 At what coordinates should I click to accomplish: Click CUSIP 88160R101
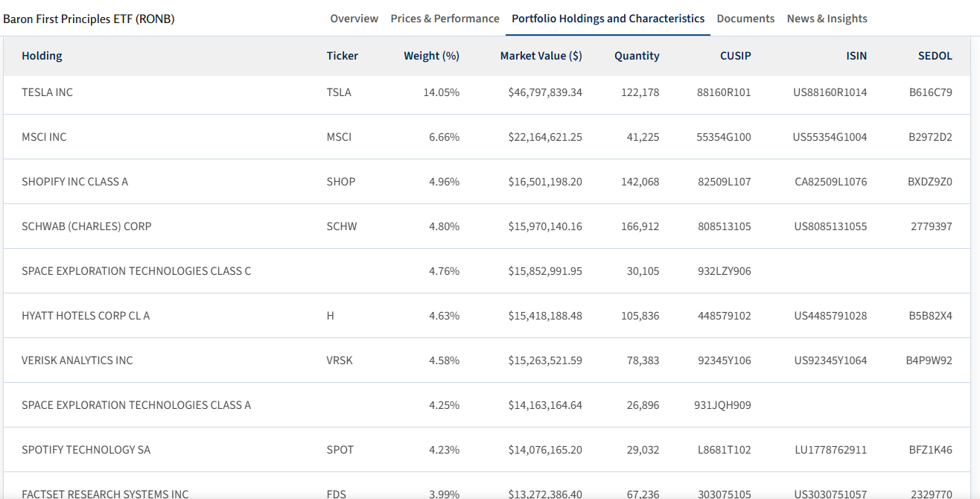tap(724, 92)
